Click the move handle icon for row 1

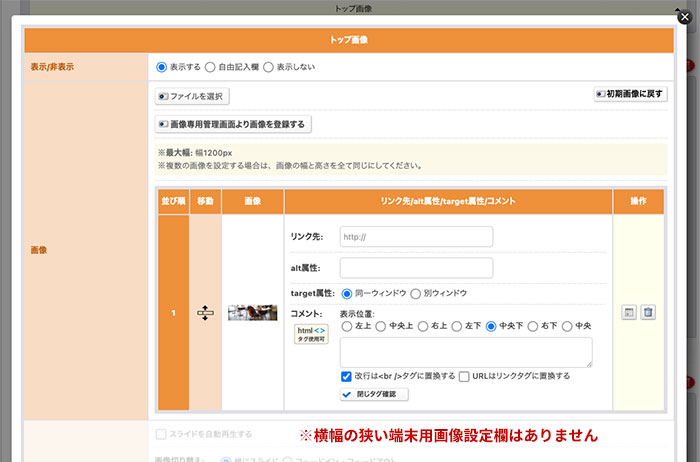205,313
